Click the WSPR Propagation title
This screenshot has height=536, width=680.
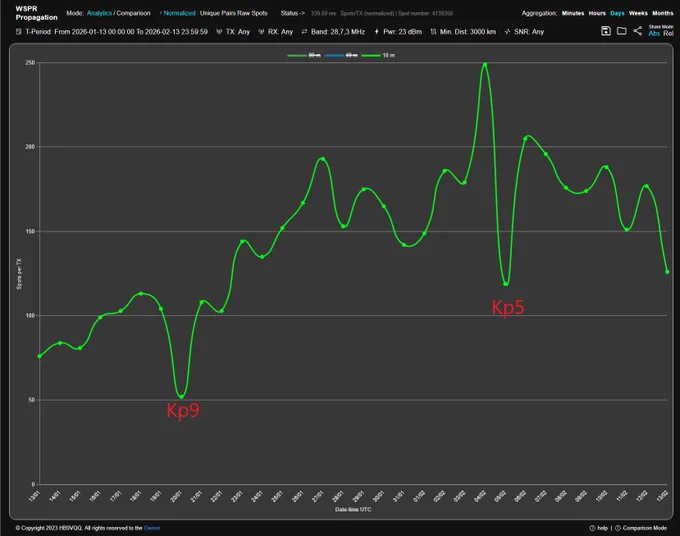click(36, 13)
